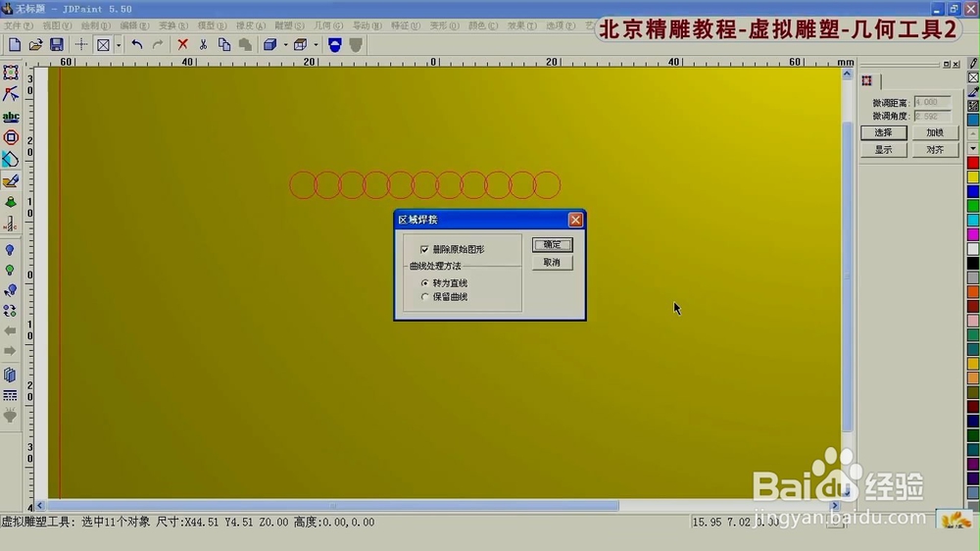Viewport: 980px width, 551px height.
Task: Select the selection box tool at top of left sidebar
Action: coord(11,73)
